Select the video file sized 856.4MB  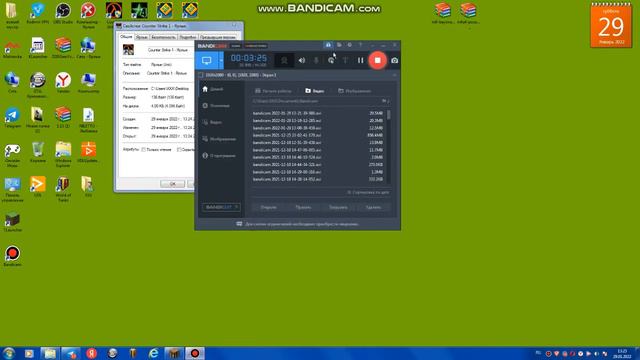pyautogui.click(x=318, y=135)
